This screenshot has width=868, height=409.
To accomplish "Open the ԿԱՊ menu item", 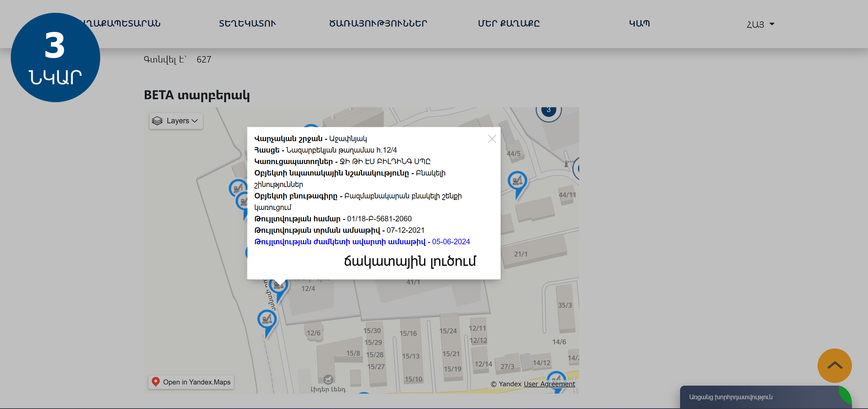I will coord(639,24).
